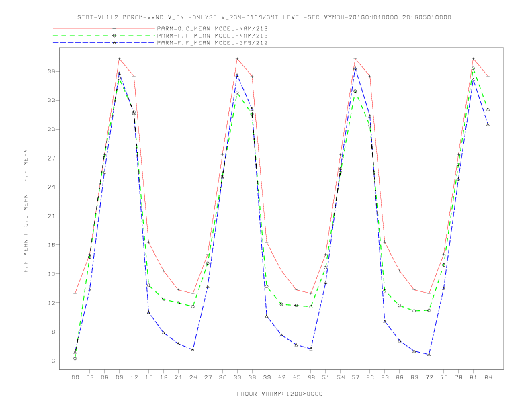Click the green legend line circle marker
The image size is (532, 411).
pyautogui.click(x=114, y=36)
